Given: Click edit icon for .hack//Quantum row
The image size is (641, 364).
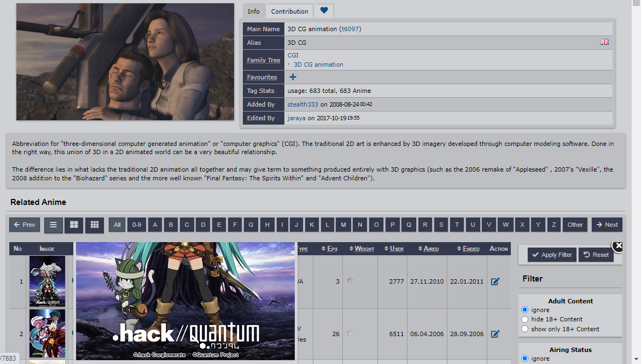Looking at the screenshot, I should pos(496,281).
